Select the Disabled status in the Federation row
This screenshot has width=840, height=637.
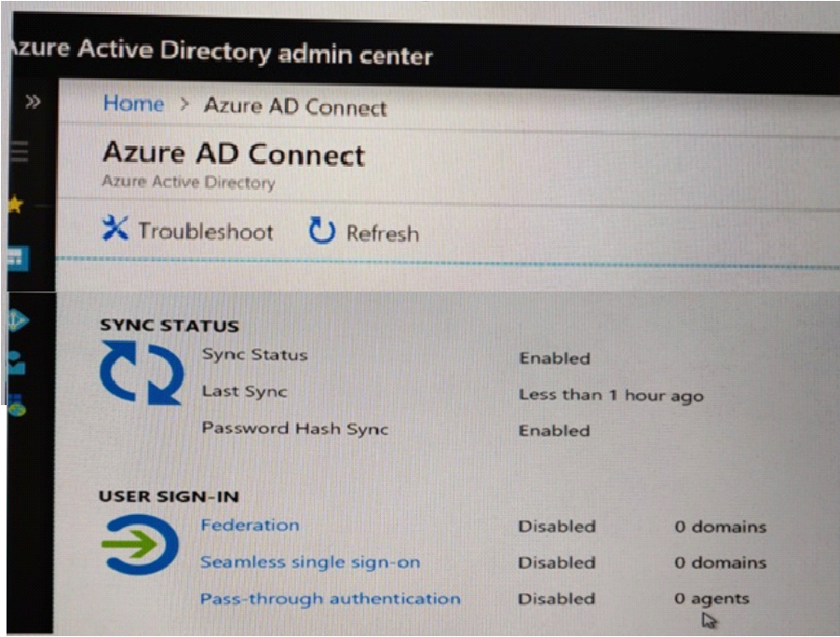click(557, 526)
